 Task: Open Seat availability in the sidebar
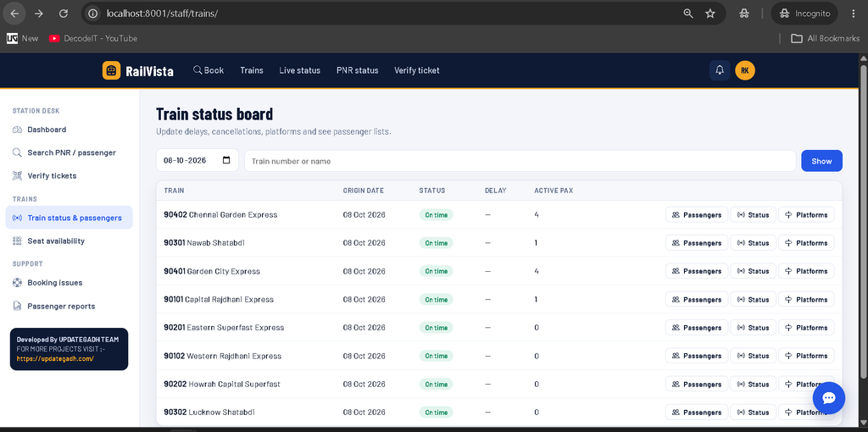(x=70, y=241)
